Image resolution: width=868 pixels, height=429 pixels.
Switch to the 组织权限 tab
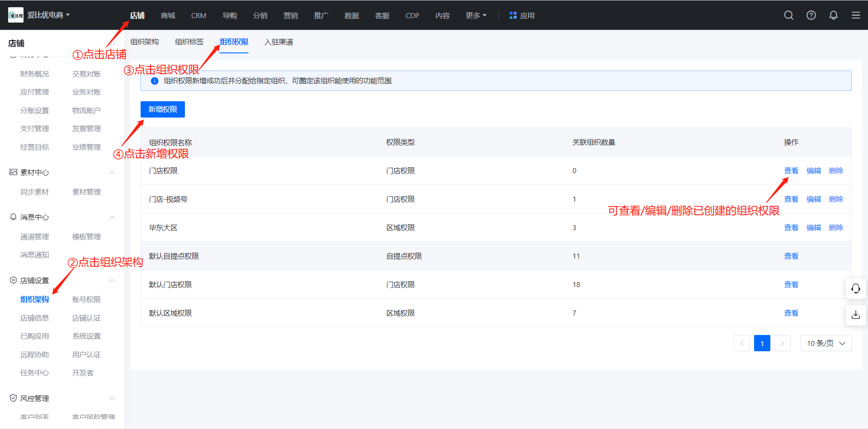point(234,42)
